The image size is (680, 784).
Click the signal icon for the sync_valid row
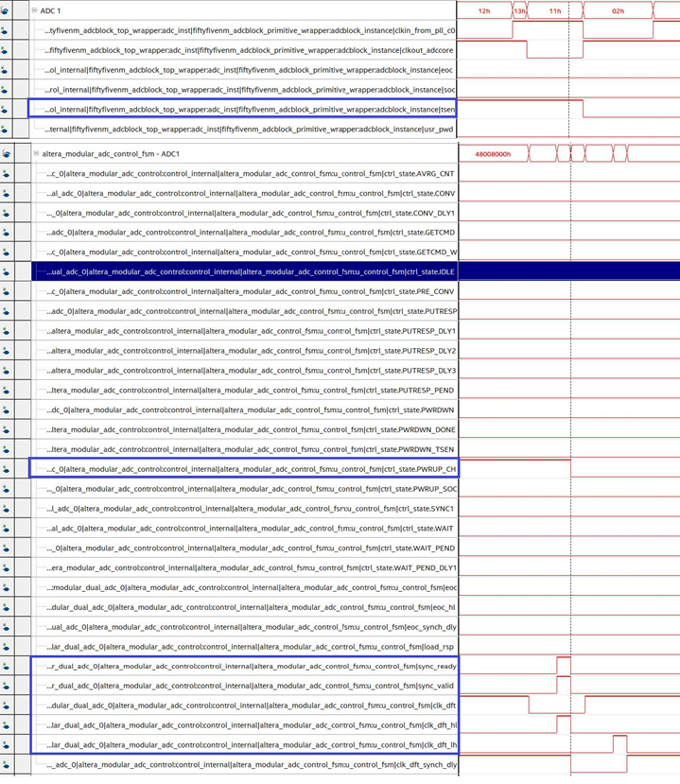click(x=6, y=686)
